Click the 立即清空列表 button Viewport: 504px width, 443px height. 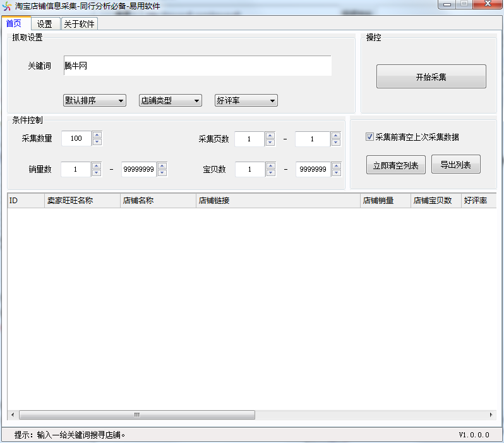[395, 165]
